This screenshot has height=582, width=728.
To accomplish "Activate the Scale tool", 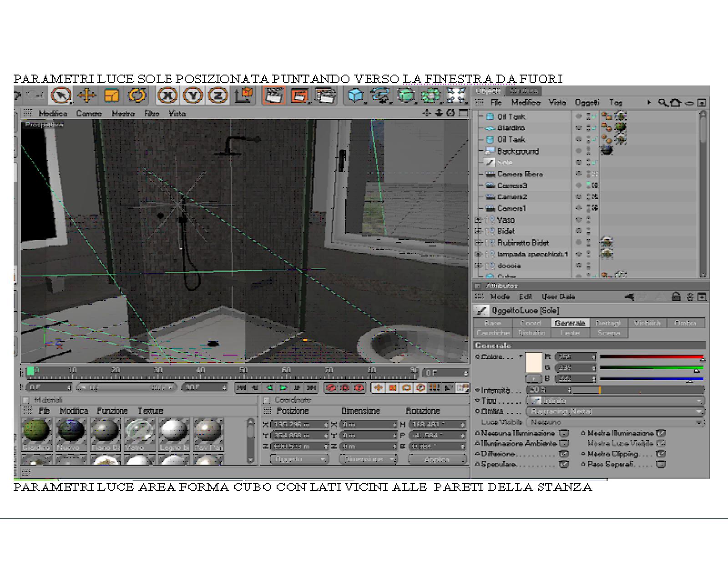I will click(111, 95).
